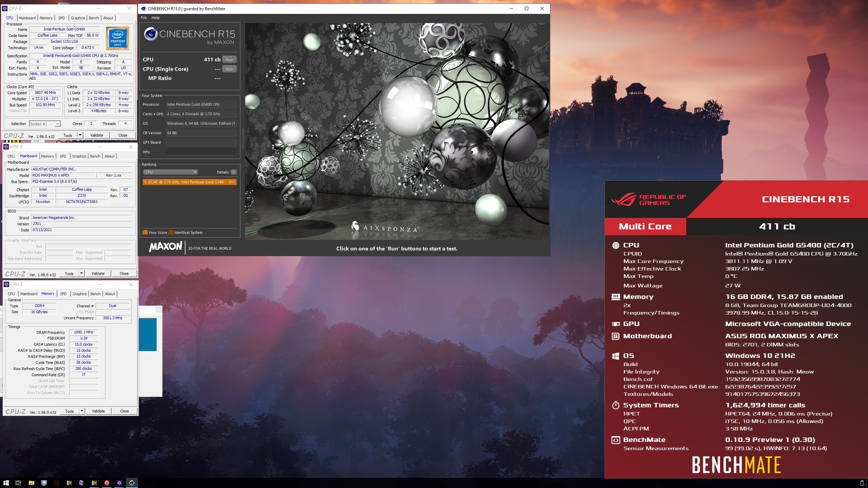
Task: Click the MAXON logo in Cinebench footer
Action: (x=165, y=246)
